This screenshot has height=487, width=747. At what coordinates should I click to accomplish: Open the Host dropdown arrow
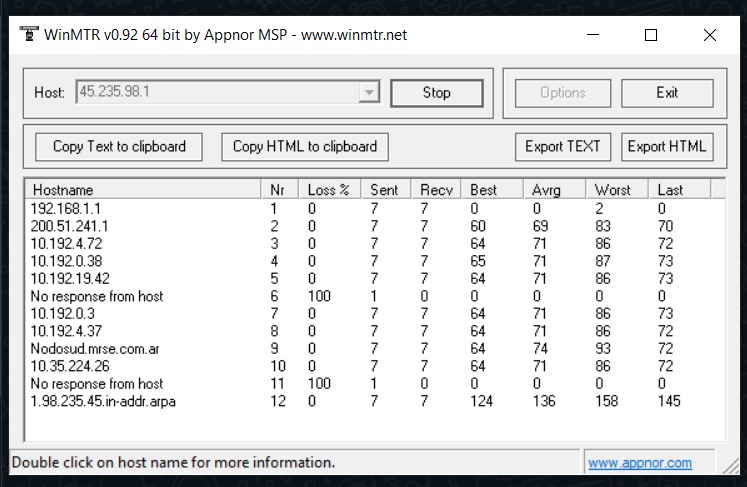point(369,92)
